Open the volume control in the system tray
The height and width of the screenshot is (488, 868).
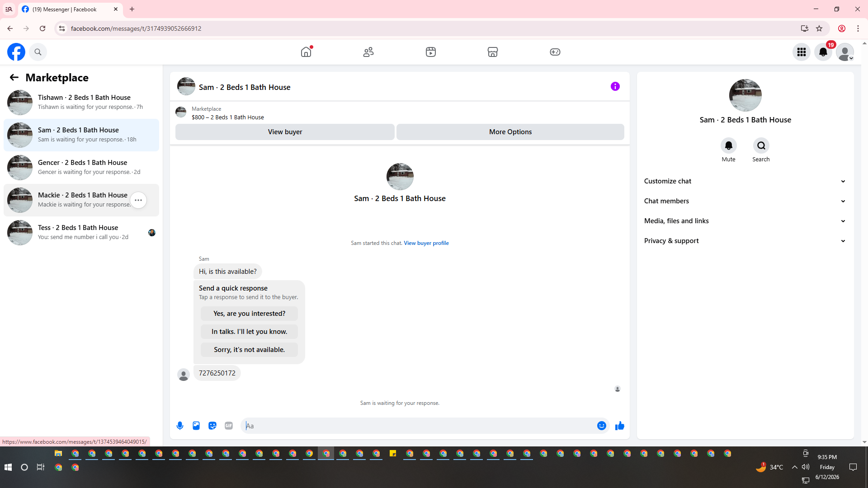806,467
